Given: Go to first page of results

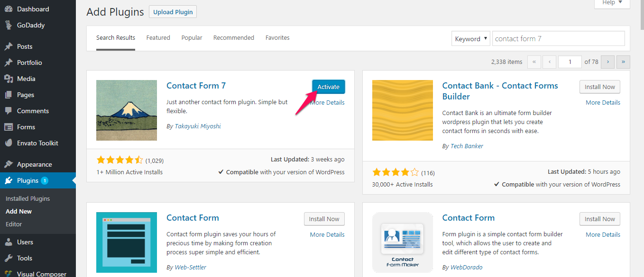Looking at the screenshot, I should pos(534,62).
